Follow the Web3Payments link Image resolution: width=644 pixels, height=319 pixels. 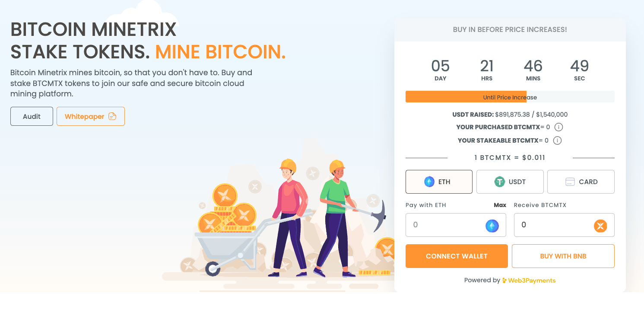click(x=529, y=281)
